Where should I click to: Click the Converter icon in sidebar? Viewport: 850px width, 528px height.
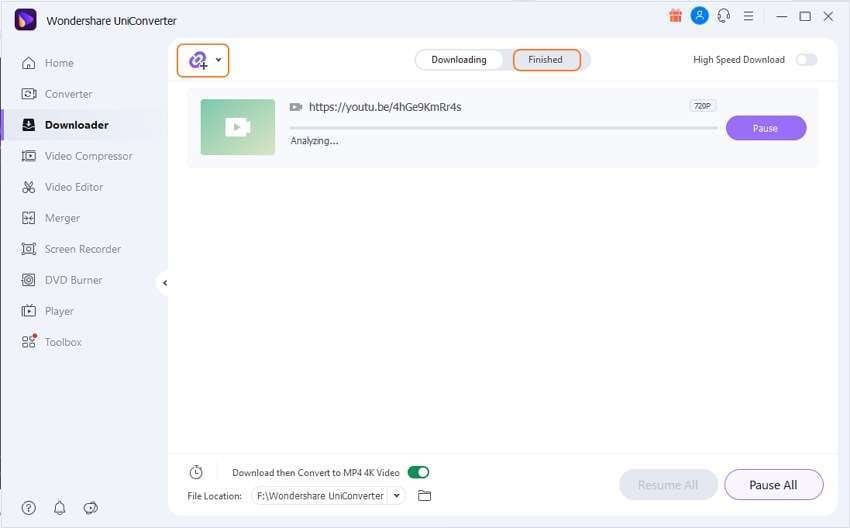click(x=28, y=94)
